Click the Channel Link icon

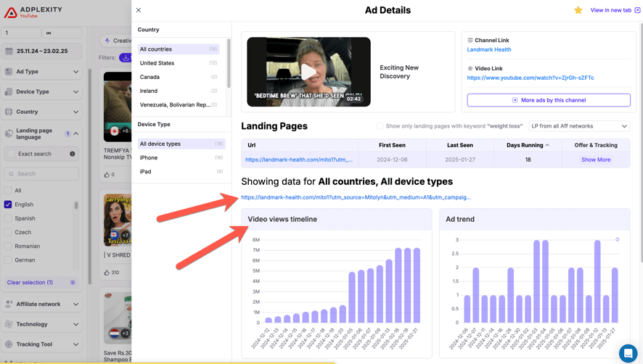coord(470,40)
